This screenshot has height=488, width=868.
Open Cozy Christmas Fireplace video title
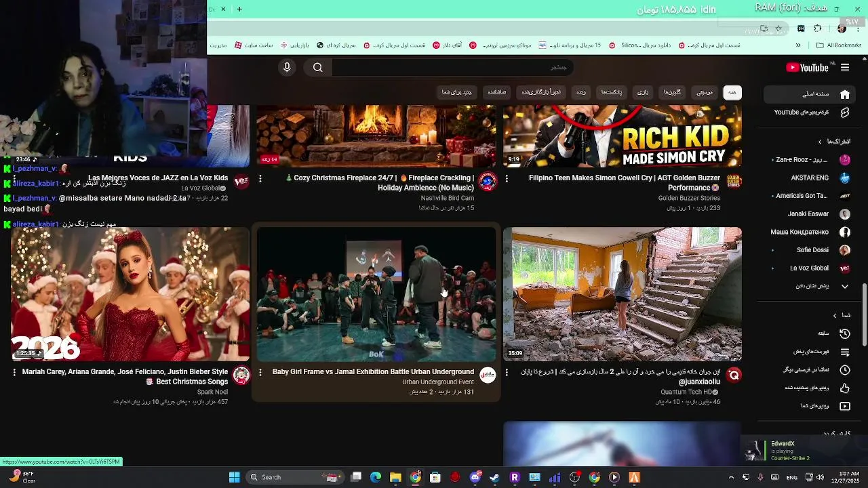(x=380, y=183)
